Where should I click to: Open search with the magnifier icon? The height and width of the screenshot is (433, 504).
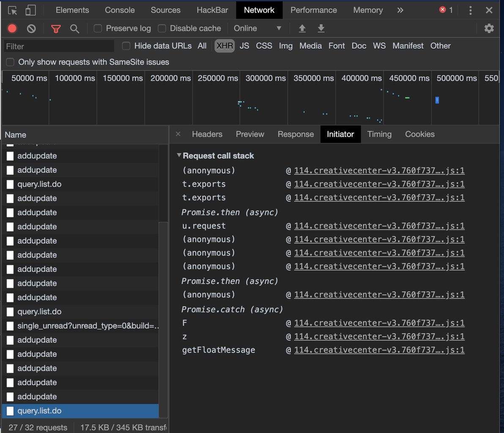click(74, 29)
